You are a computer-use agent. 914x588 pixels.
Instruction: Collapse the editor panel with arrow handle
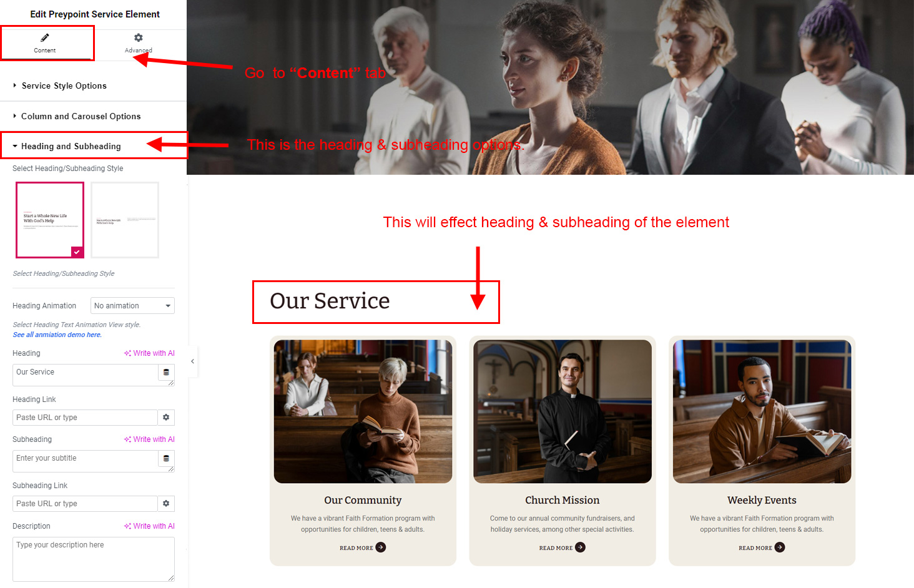[x=192, y=361]
